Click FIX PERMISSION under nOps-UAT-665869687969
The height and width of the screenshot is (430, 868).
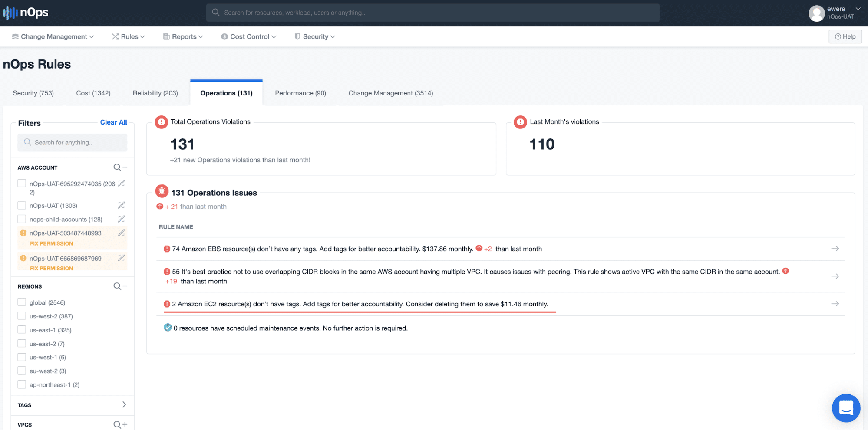pos(51,269)
